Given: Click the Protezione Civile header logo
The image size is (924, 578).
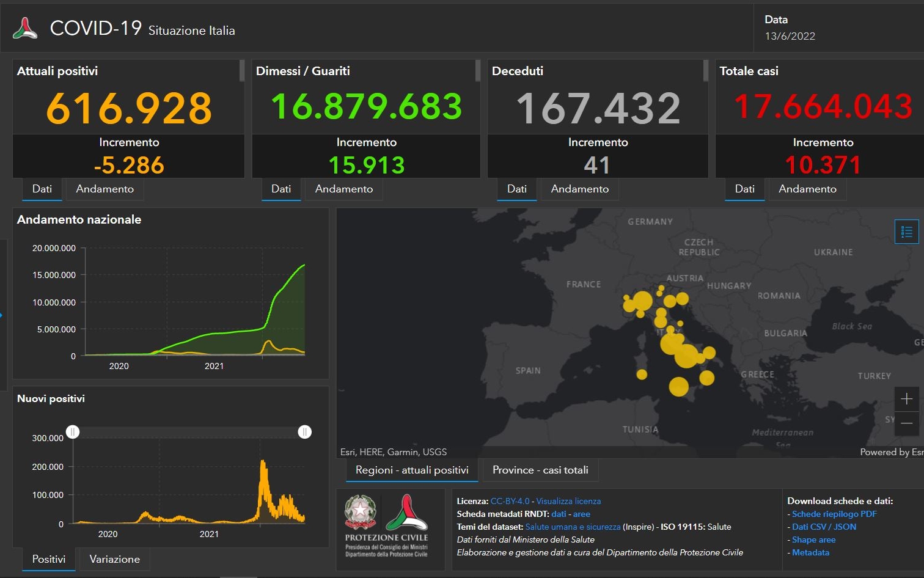Looking at the screenshot, I should tap(25, 28).
